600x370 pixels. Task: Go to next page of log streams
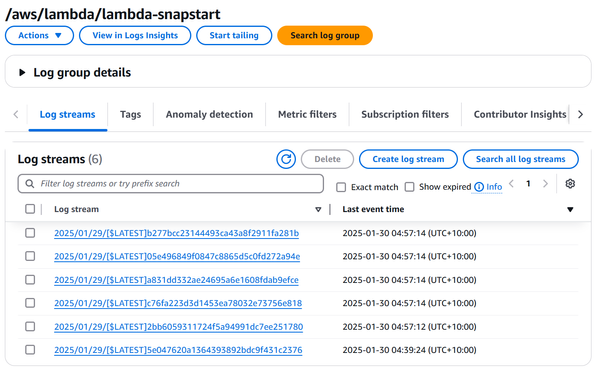point(545,184)
